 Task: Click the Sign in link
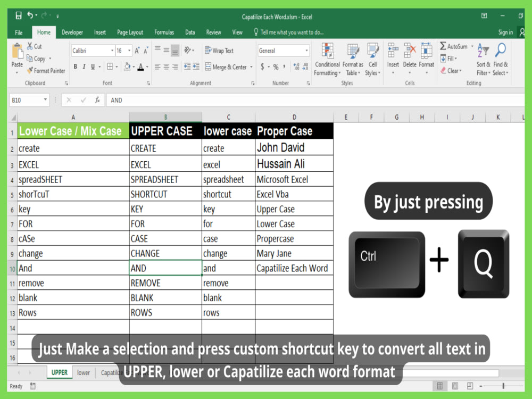pyautogui.click(x=505, y=32)
